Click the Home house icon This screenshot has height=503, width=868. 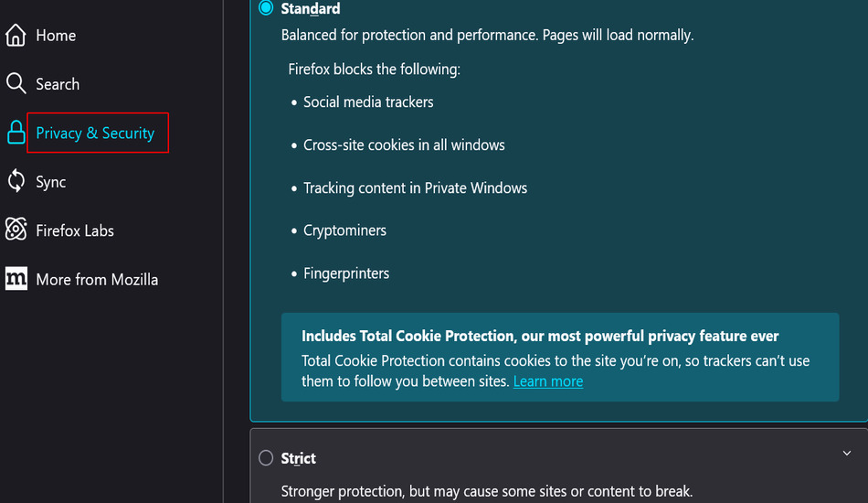pos(16,35)
